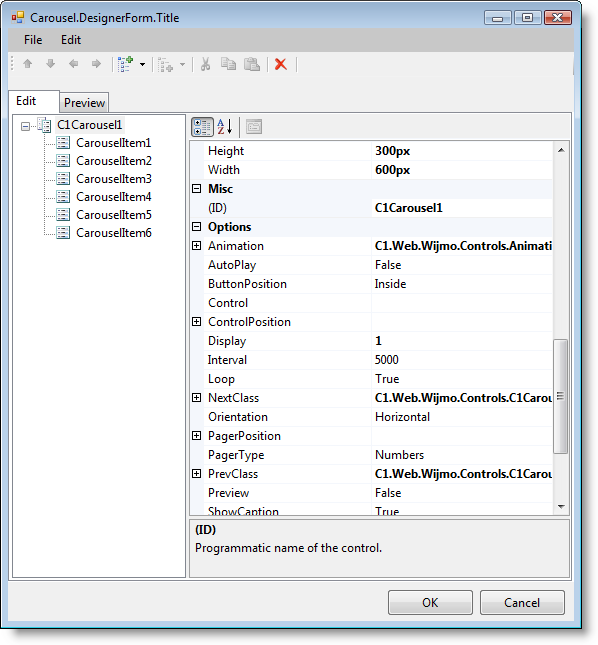Open the dropdown arrow next to Insert Item
598x645 pixels.
(x=183, y=65)
